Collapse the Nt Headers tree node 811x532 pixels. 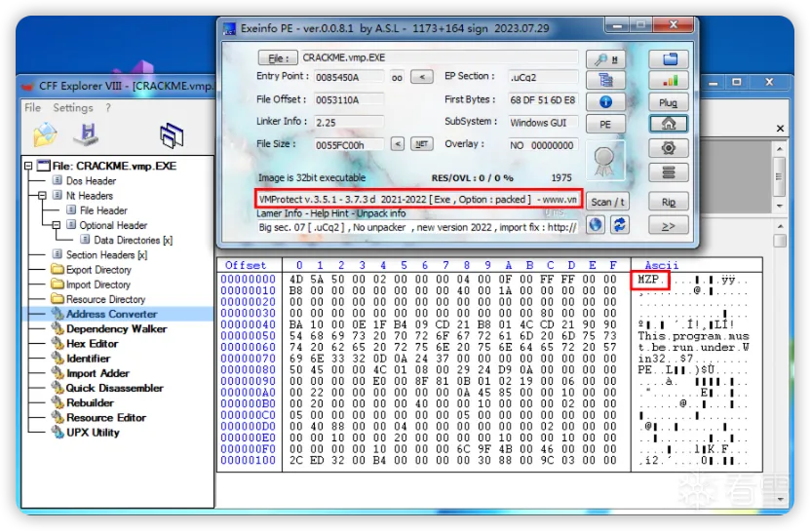coord(43,196)
